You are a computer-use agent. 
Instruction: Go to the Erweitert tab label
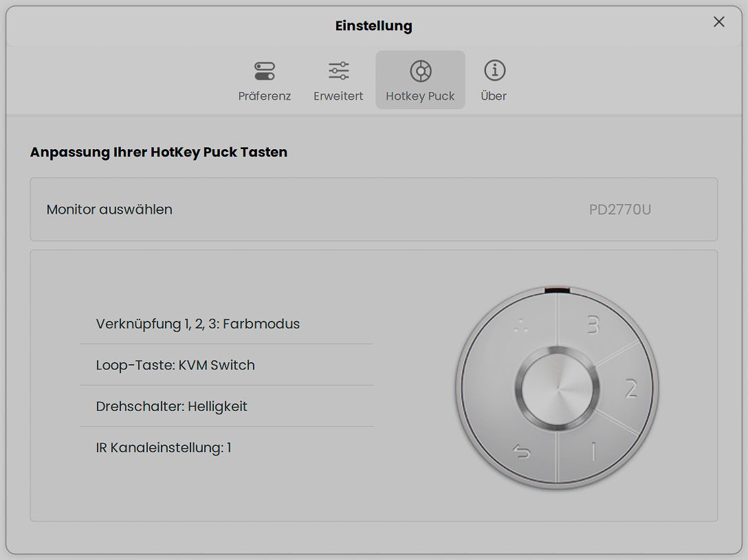pyautogui.click(x=338, y=96)
